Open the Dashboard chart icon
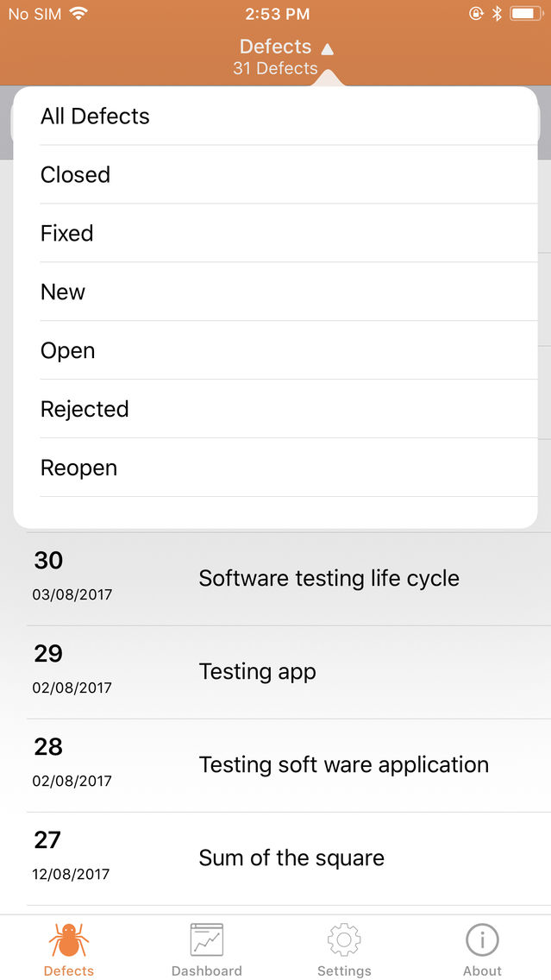 [x=207, y=939]
